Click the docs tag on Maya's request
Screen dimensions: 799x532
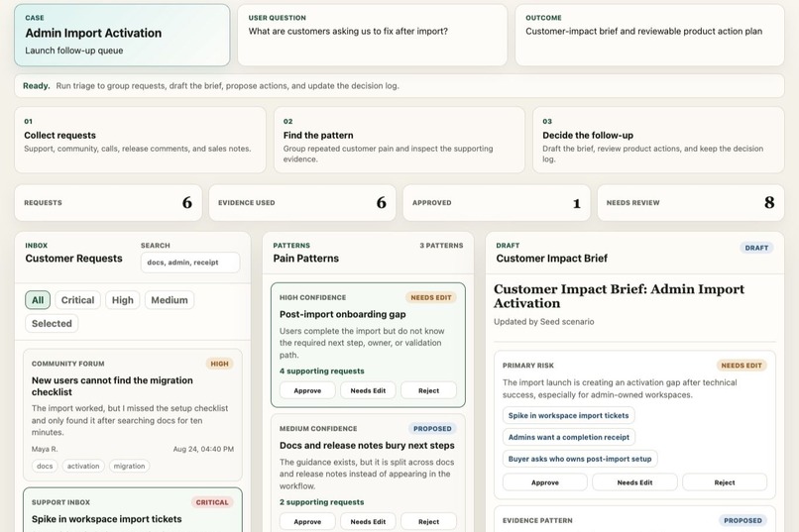[x=45, y=466]
